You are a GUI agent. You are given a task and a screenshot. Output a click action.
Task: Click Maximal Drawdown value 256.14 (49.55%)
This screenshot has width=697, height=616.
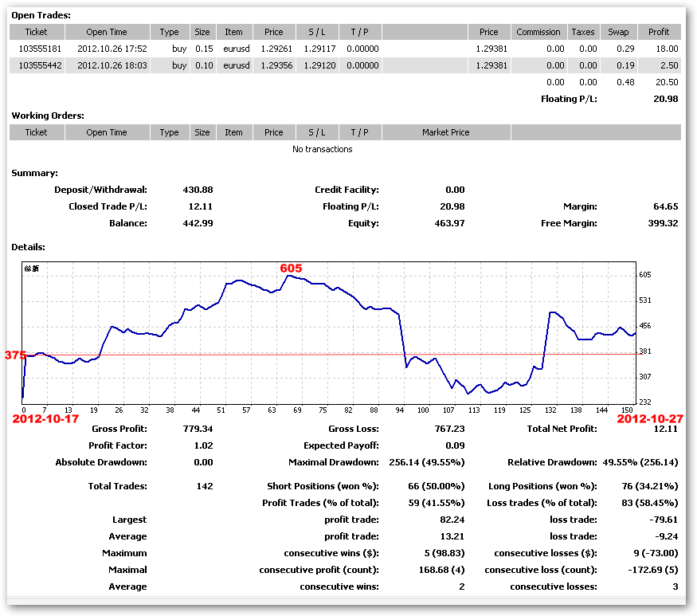[427, 462]
